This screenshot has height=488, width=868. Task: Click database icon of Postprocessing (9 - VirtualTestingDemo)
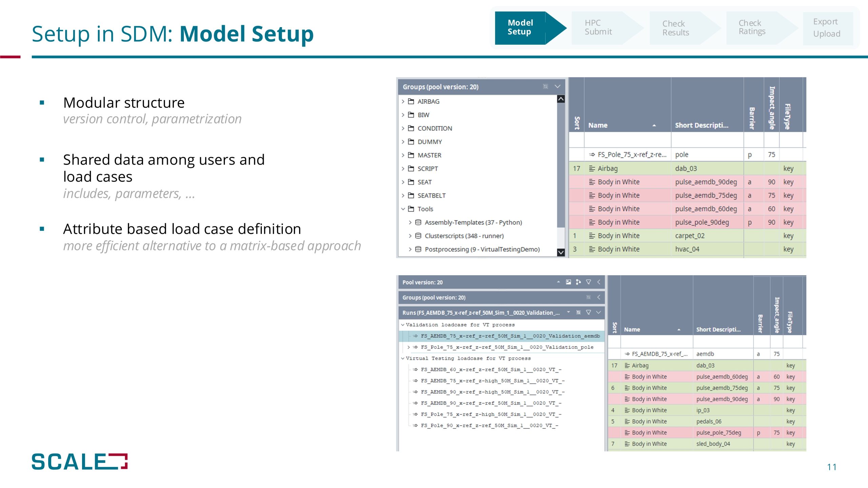[x=418, y=249]
